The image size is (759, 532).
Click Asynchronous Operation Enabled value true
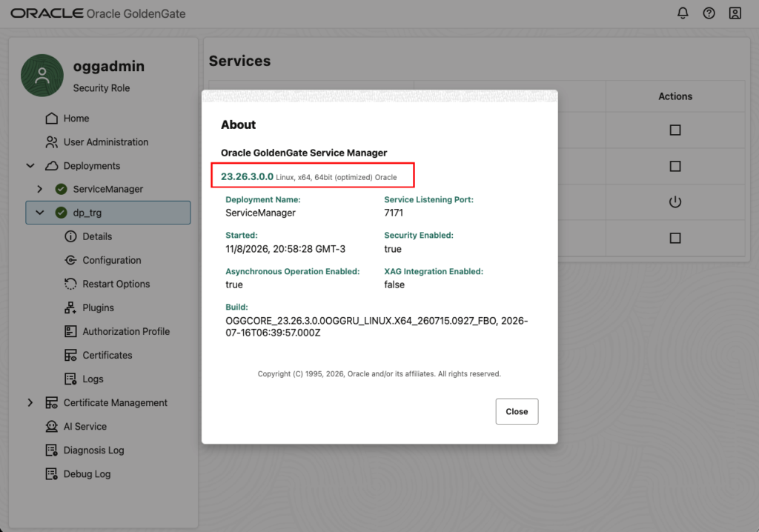point(233,285)
